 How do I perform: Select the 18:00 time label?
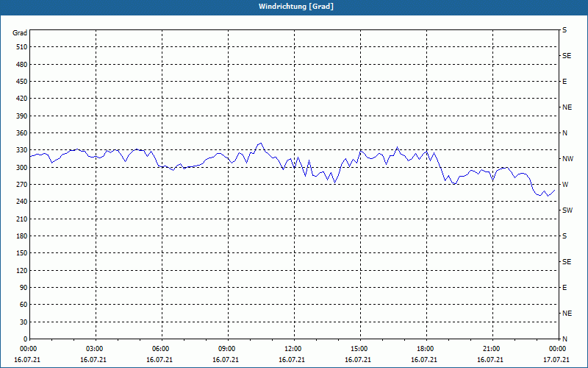(424, 349)
